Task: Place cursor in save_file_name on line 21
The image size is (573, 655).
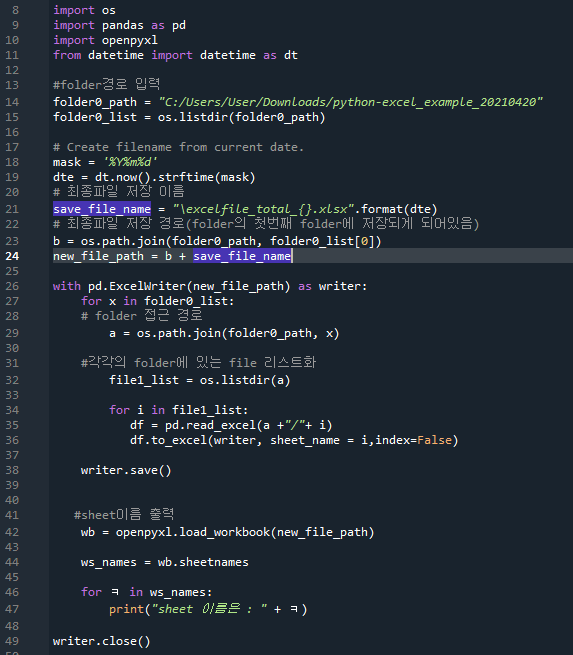Action: click(102, 209)
